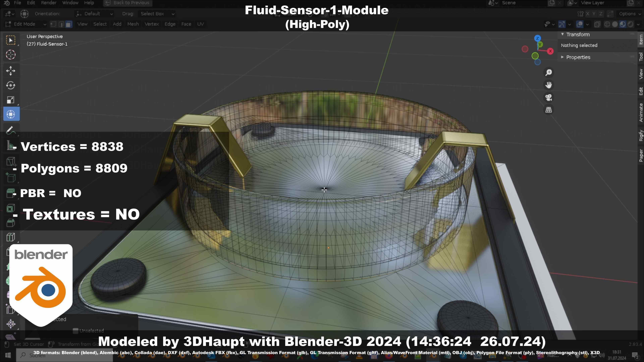Screen dimensions: 644x362
Task: Open the gizmo settings dropdown arrow
Action: (570, 24)
